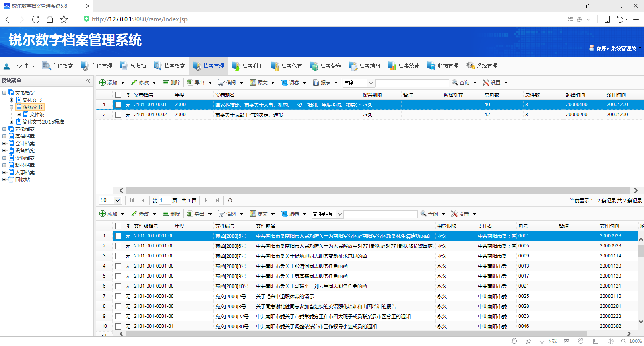The image size is (644, 346).
Task: Tick the checkbox for volume 2101-001-0002
Action: coord(118,115)
